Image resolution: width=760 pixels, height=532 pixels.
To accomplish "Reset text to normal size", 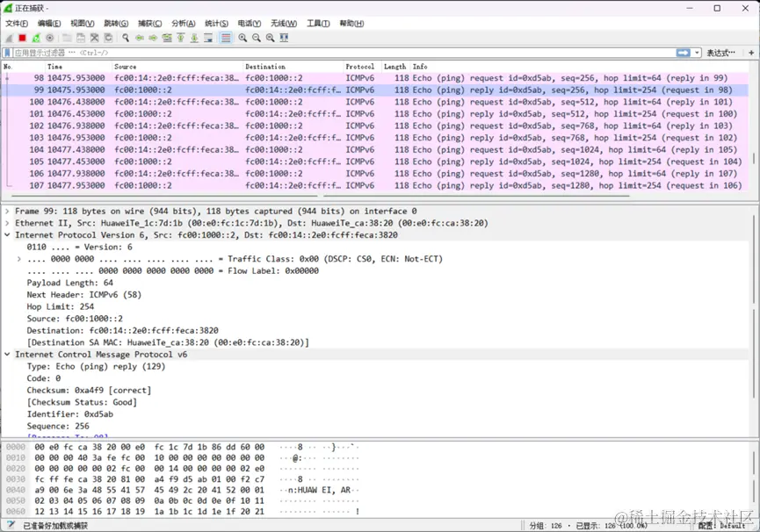I will 271,38.
